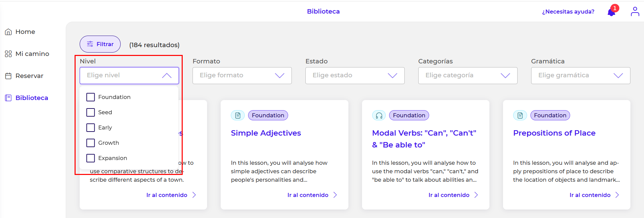
Task: Click the Home house icon
Action: (8, 32)
